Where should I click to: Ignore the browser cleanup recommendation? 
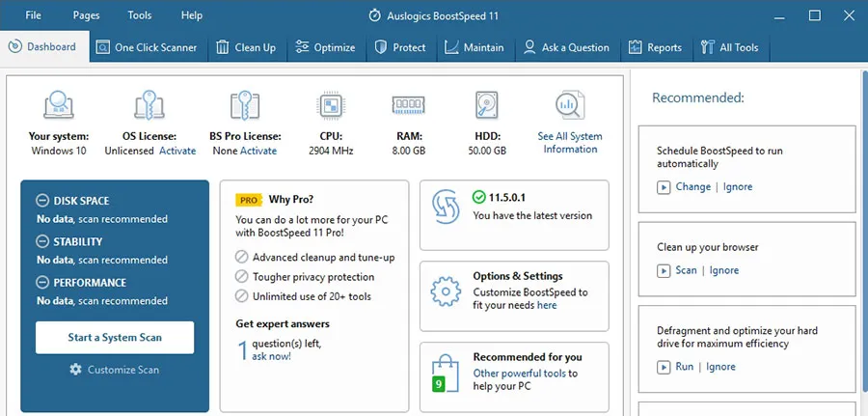[724, 270]
